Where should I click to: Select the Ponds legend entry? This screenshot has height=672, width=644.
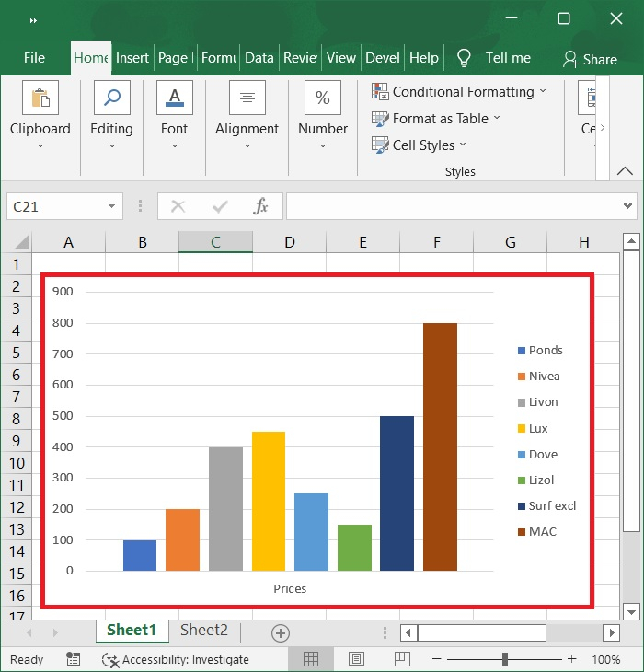point(540,350)
